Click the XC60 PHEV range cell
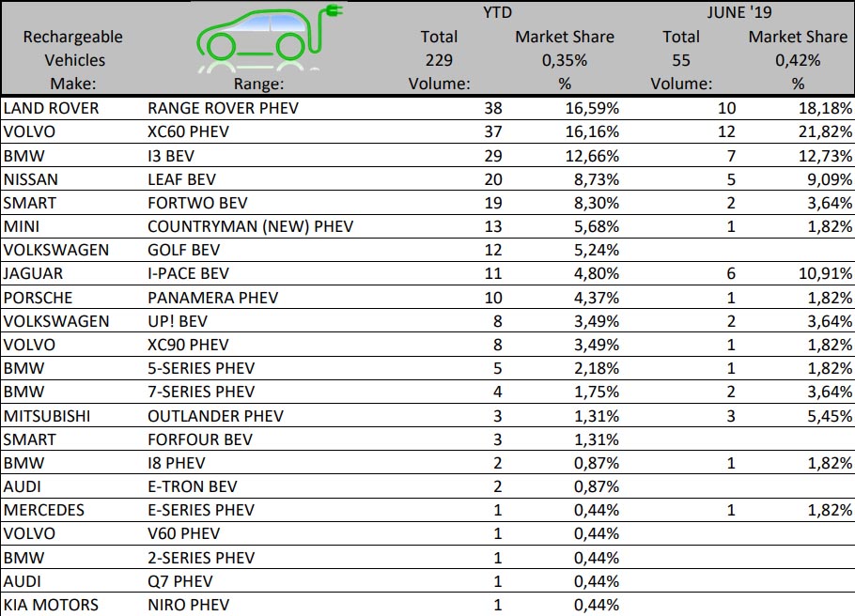 click(x=188, y=131)
